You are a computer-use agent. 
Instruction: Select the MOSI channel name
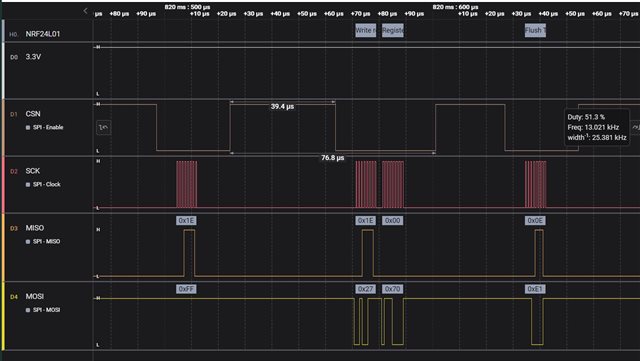coord(35,296)
